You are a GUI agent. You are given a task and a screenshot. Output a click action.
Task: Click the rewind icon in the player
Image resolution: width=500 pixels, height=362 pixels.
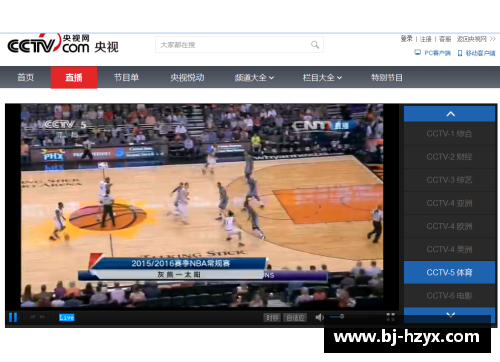point(32,317)
